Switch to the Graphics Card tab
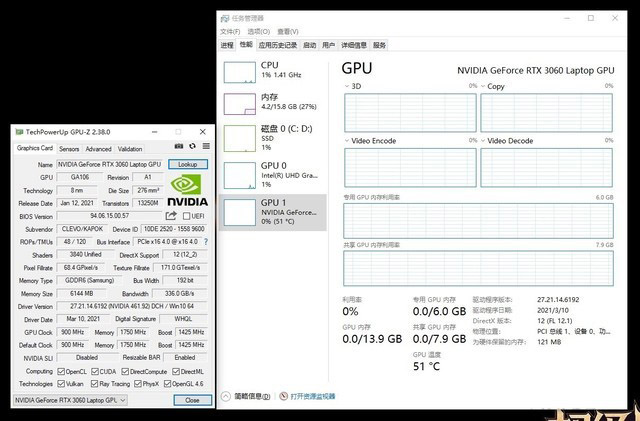 pos(35,148)
